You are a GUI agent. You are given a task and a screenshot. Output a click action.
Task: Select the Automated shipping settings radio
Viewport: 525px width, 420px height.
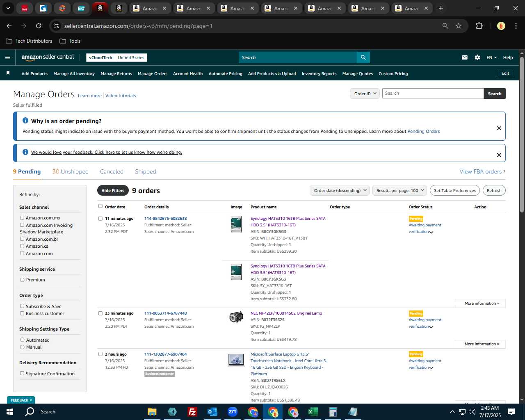point(22,340)
